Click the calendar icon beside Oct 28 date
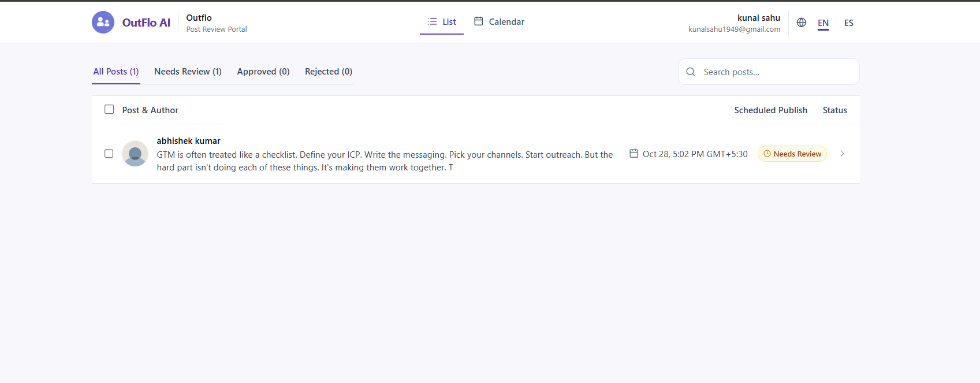Viewport: 980px width, 383px height. (634, 154)
